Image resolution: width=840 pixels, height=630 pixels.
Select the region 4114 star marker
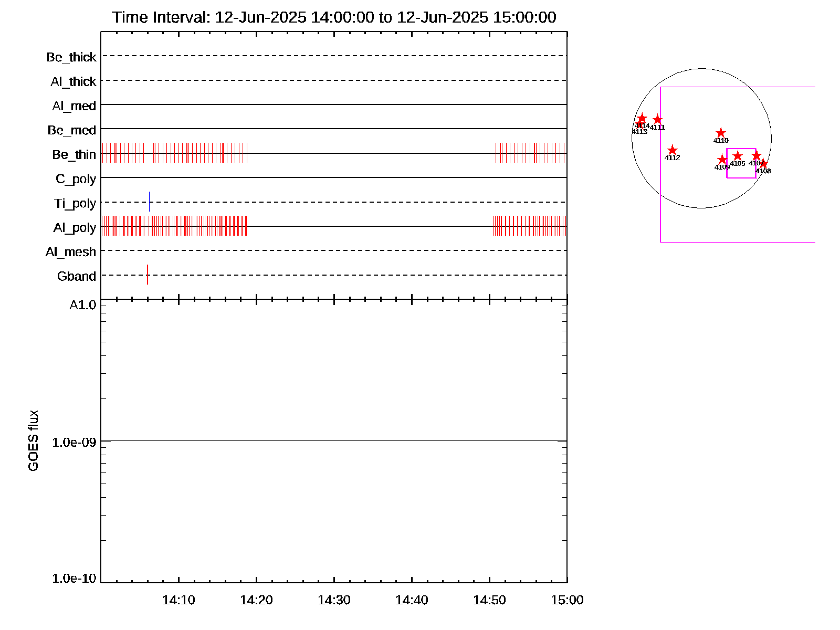coord(642,118)
